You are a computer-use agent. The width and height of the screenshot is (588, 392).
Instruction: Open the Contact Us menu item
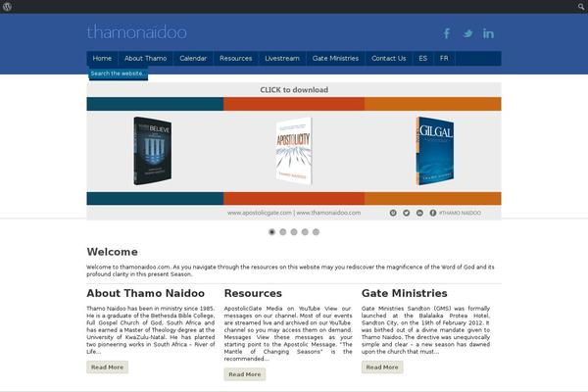click(x=389, y=59)
